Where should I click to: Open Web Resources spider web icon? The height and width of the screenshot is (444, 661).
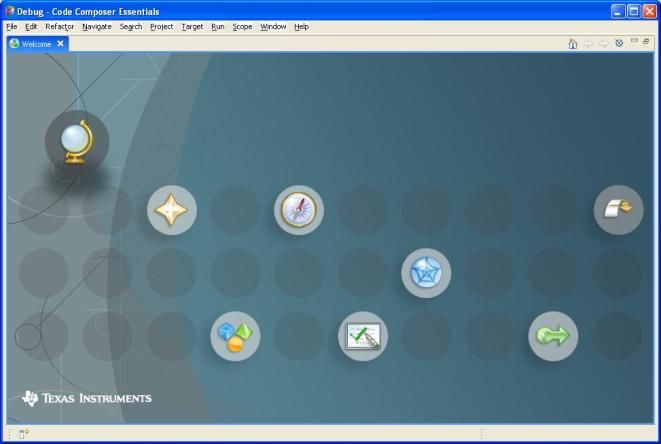(x=426, y=273)
